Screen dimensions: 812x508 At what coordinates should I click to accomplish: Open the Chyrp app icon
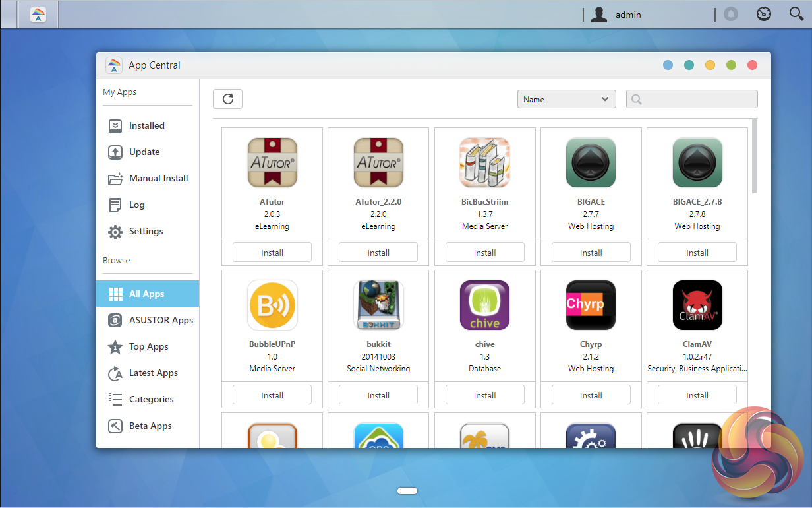coord(591,305)
